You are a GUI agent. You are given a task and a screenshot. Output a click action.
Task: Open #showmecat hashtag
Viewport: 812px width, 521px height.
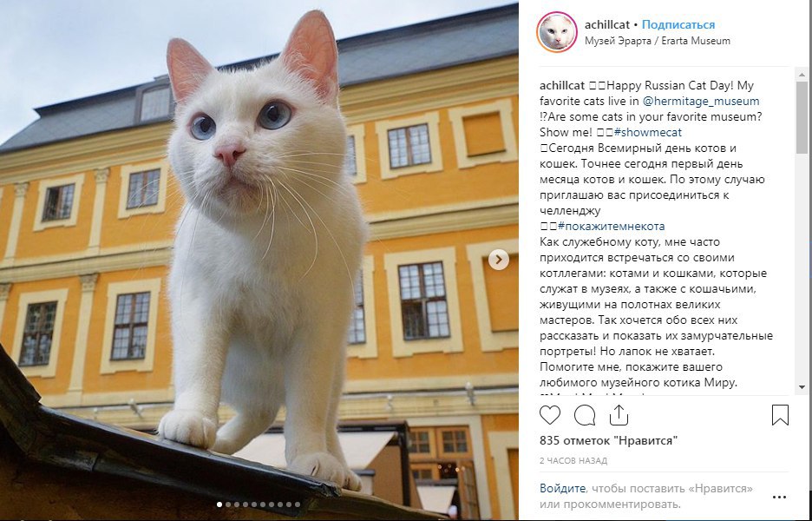pos(647,132)
